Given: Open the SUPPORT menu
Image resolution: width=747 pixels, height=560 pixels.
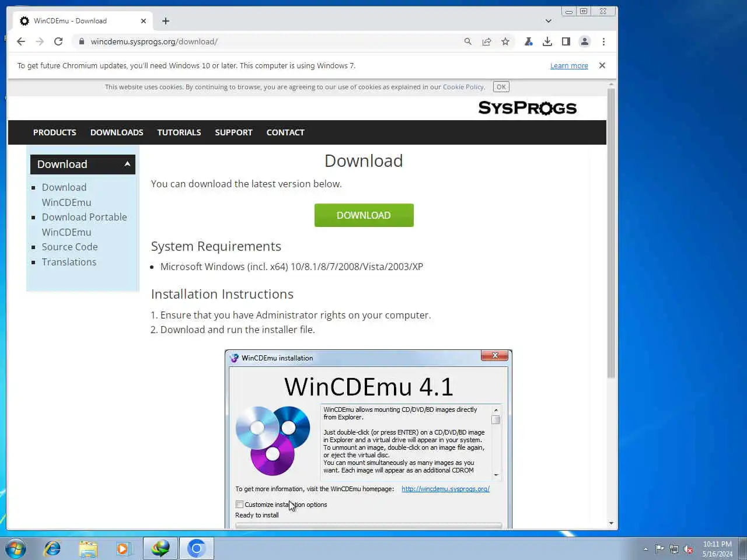Looking at the screenshot, I should click(233, 132).
